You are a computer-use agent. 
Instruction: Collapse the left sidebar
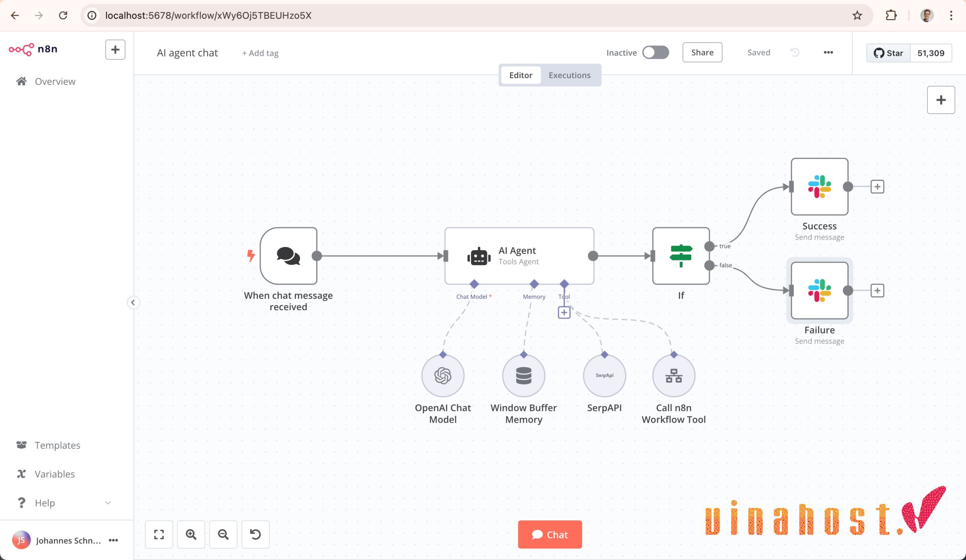pos(133,302)
